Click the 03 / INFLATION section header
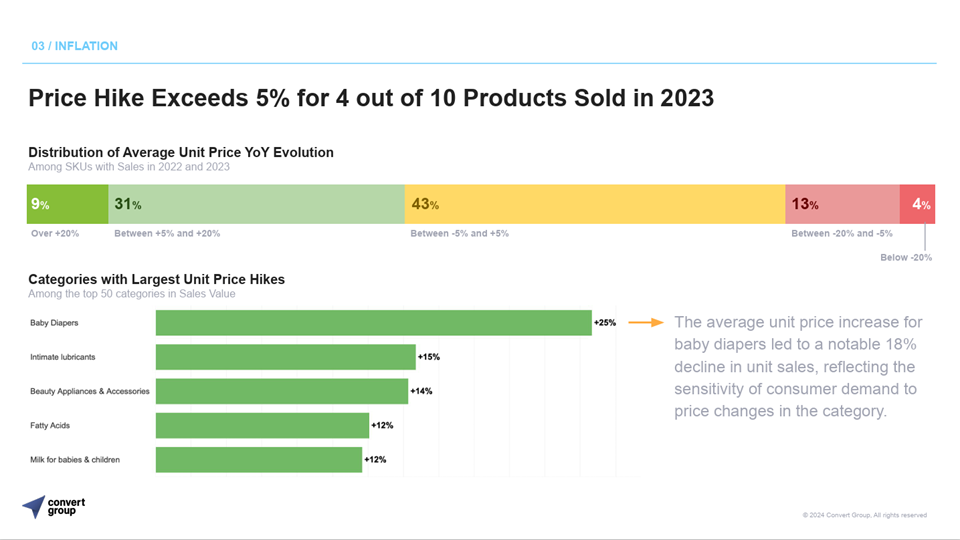The image size is (960, 540). coord(75,46)
